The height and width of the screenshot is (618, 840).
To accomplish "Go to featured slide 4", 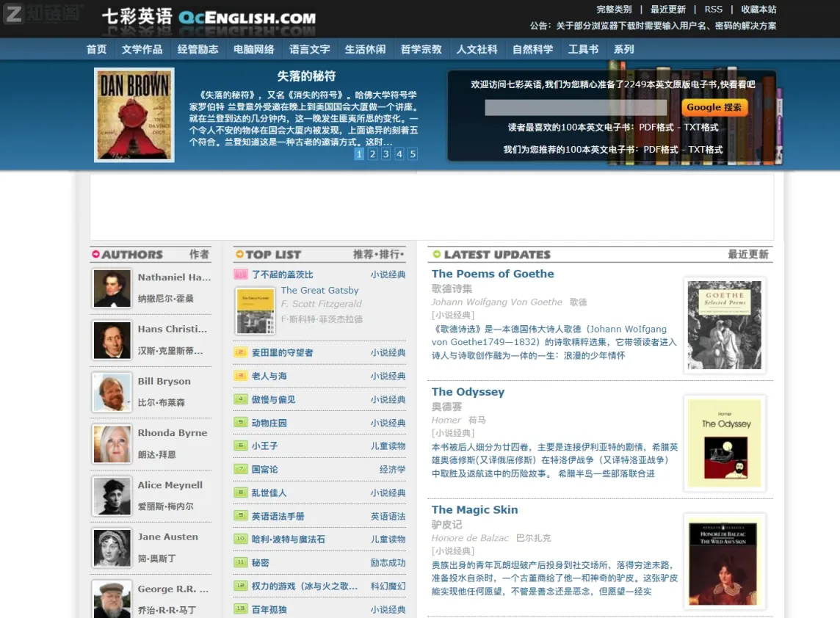I will click(399, 154).
